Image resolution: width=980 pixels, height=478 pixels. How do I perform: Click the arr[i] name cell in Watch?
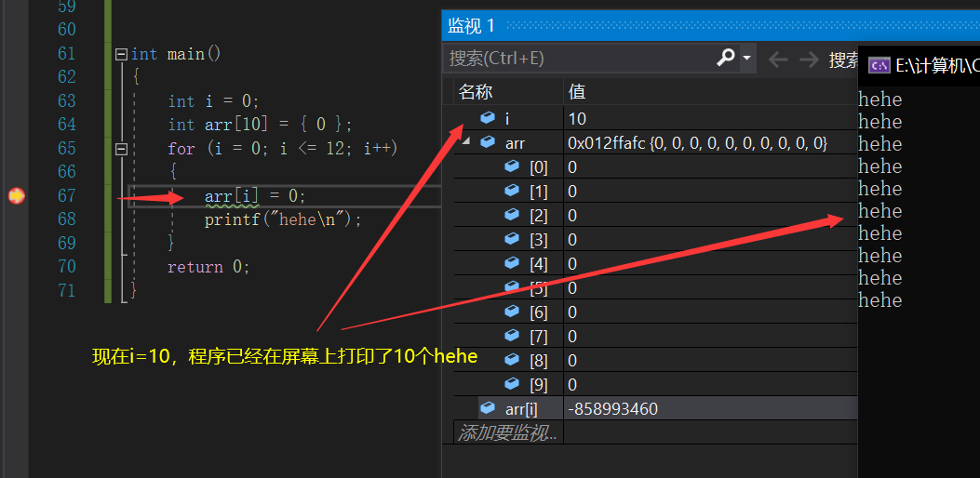pos(521,409)
